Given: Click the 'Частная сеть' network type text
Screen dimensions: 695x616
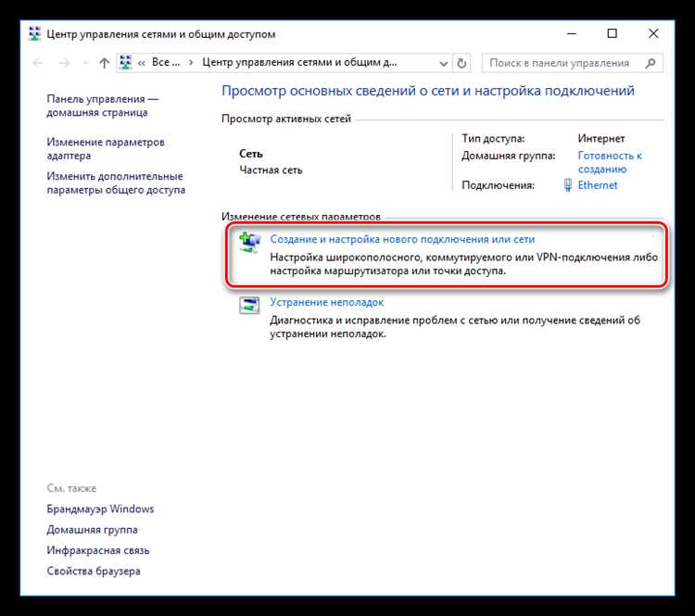Looking at the screenshot, I should tap(271, 170).
